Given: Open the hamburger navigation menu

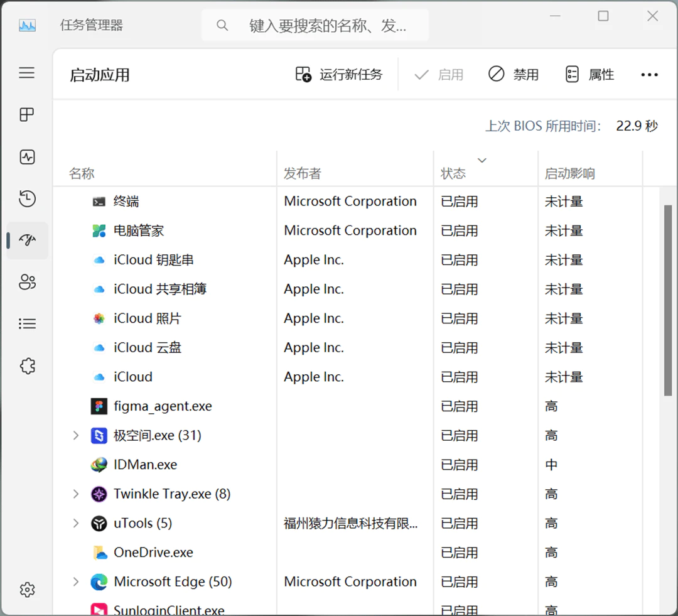Looking at the screenshot, I should (27, 73).
